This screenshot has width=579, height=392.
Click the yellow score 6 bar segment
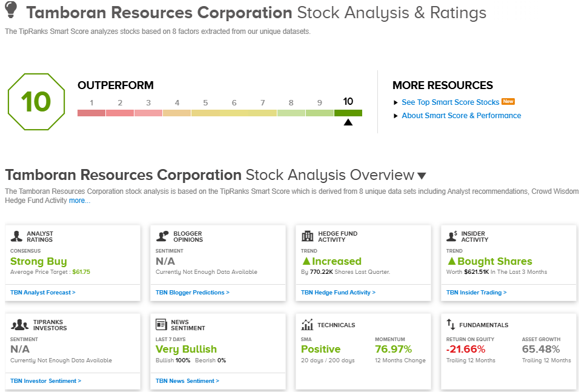234,113
